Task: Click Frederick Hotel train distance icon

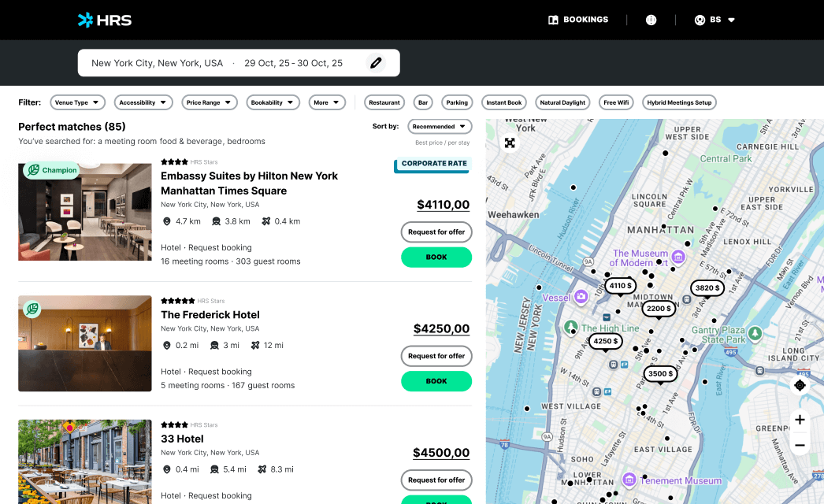Action: click(x=214, y=346)
